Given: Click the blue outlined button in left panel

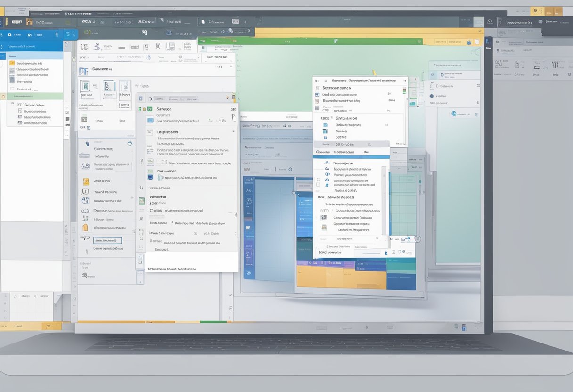Looking at the screenshot, I should [x=107, y=240].
